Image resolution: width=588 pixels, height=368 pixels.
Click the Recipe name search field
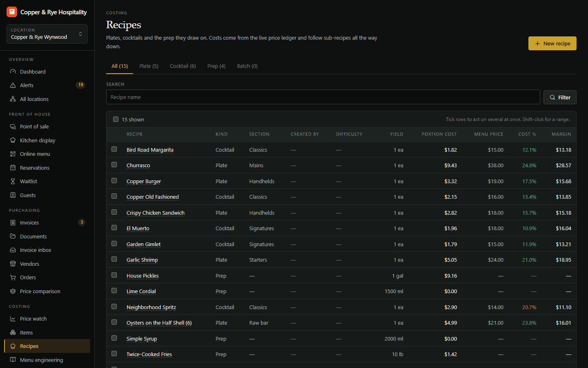(323, 97)
